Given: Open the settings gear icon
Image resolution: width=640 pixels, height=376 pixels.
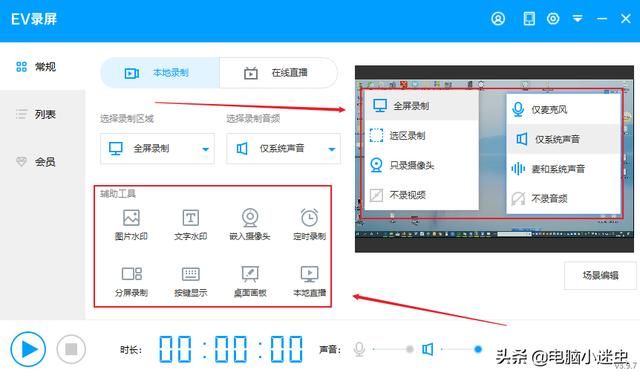Looking at the screenshot, I should pyautogui.click(x=553, y=19).
